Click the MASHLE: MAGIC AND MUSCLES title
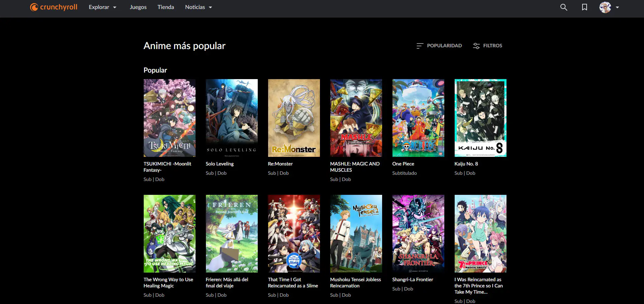The height and width of the screenshot is (304, 644). coord(355,167)
